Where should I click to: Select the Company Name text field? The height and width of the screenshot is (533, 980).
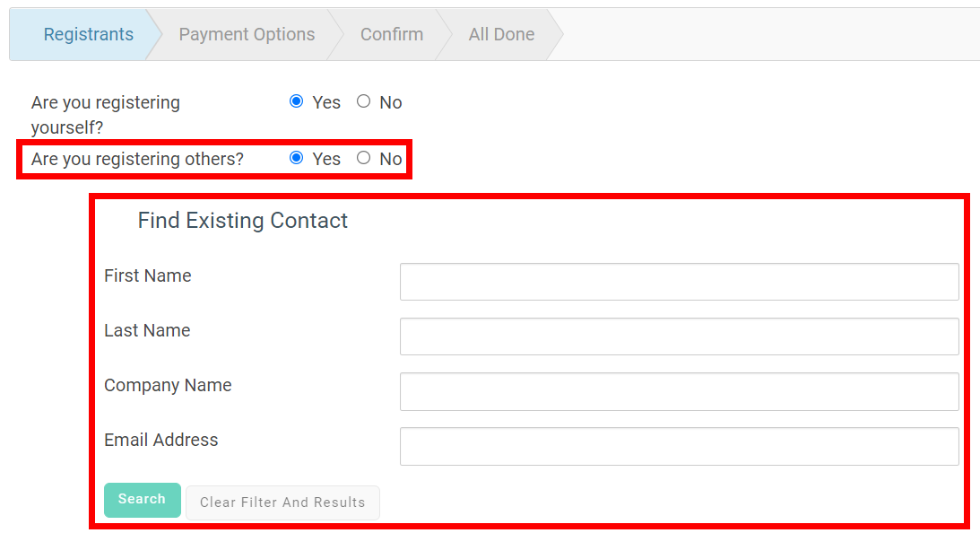click(x=679, y=391)
